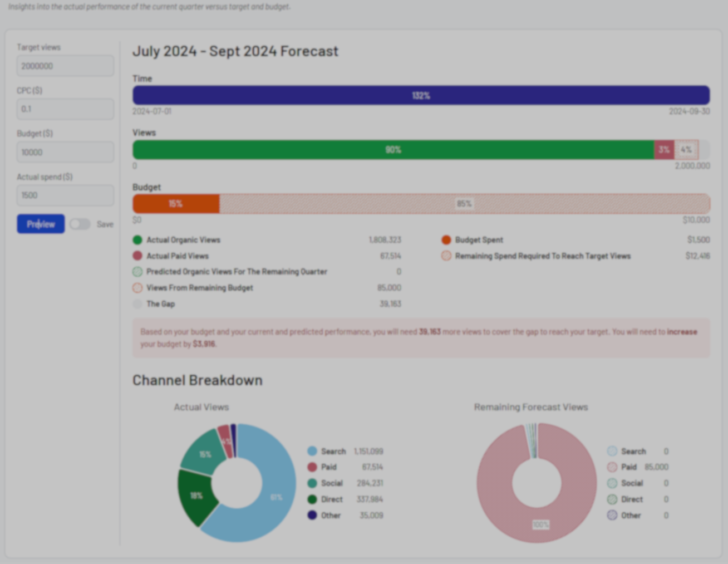Click the 18% Direct slice in Actual Views donut
Image resolution: width=728 pixels, height=564 pixels.
196,496
